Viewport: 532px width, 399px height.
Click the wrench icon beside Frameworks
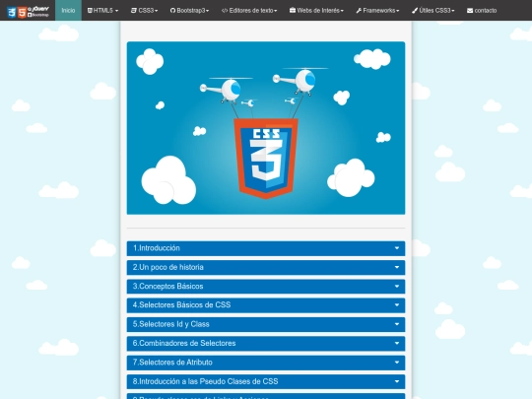[359, 11]
